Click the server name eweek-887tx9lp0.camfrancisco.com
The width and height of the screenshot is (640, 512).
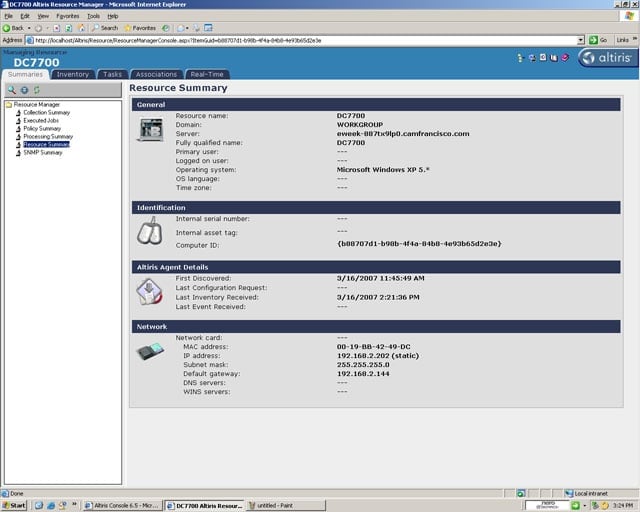click(x=403, y=134)
